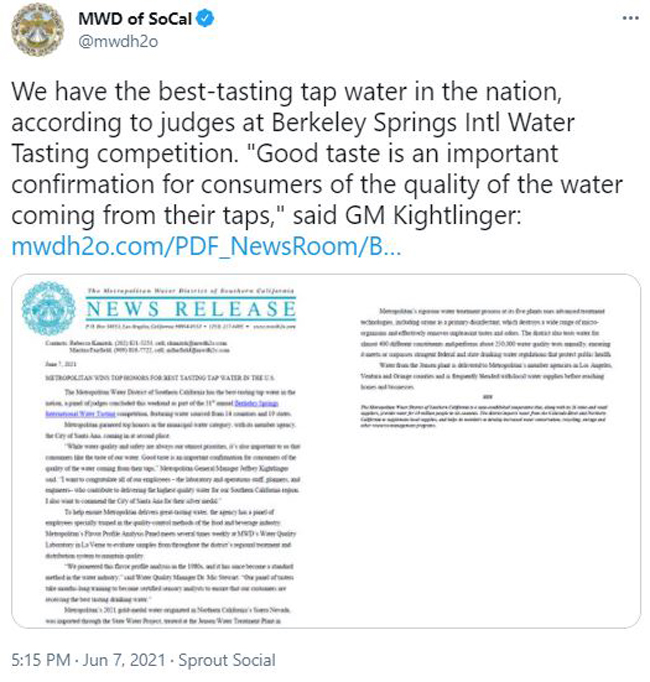Click the blue verified badge
650x682 pixels.
pyautogui.click(x=205, y=19)
